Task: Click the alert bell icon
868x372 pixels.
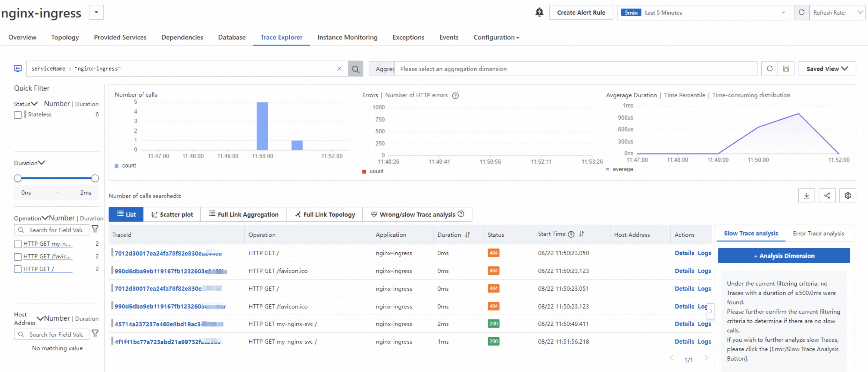Action: pyautogui.click(x=539, y=13)
